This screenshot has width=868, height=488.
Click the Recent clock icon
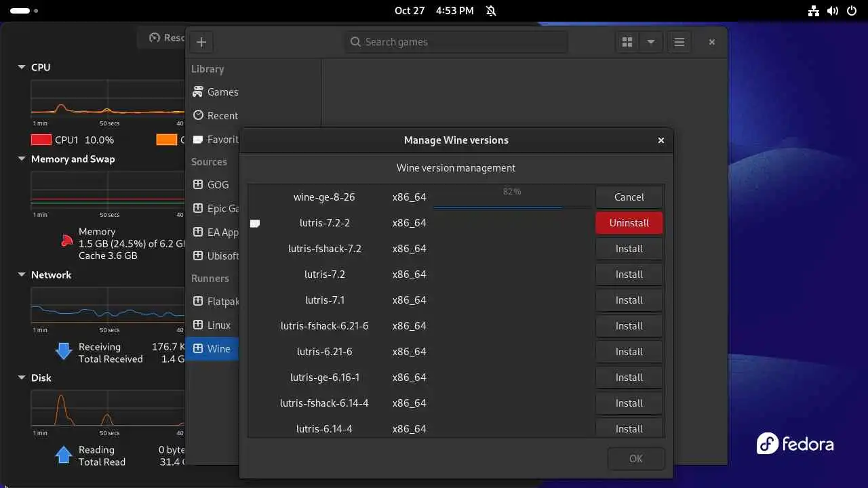point(198,115)
